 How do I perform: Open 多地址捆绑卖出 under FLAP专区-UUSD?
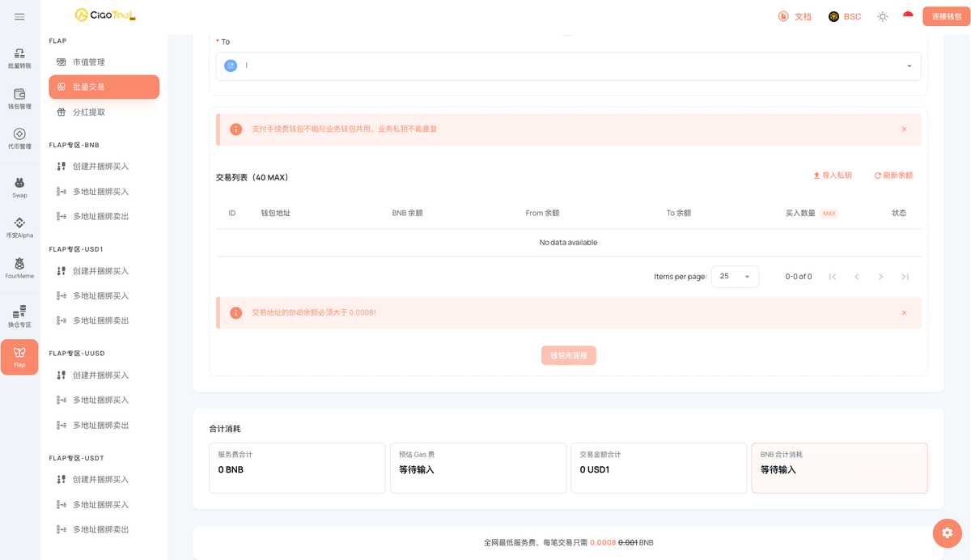coord(104,426)
